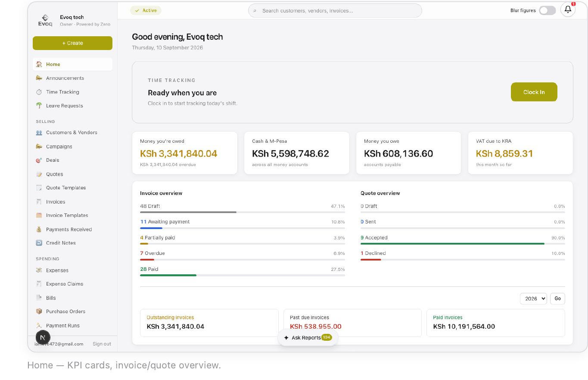Click the Accepted quotes progress bar
Screen dimensions: 588x380
[x=463, y=244]
